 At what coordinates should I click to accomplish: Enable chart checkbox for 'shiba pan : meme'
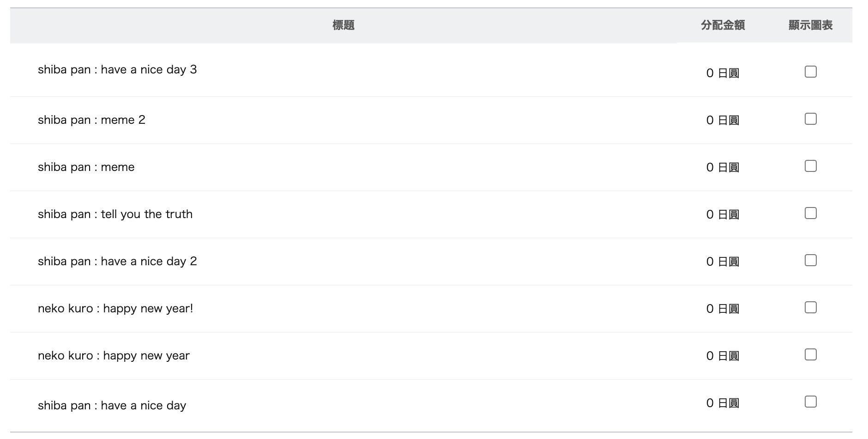pyautogui.click(x=810, y=166)
